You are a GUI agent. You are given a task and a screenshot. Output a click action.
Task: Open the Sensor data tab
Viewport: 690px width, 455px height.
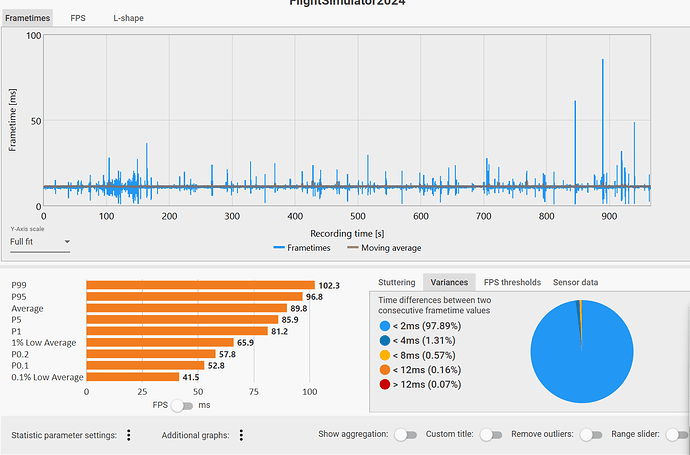(x=575, y=282)
